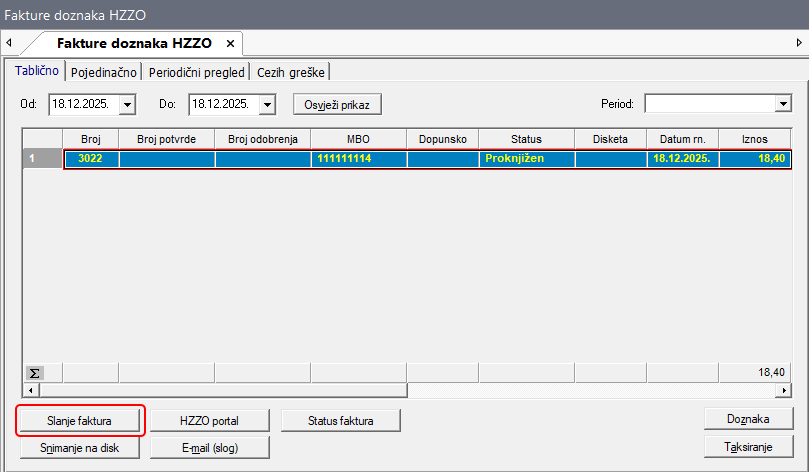Click Snimanje na disk button
The width and height of the screenshot is (809, 472).
pos(81,448)
